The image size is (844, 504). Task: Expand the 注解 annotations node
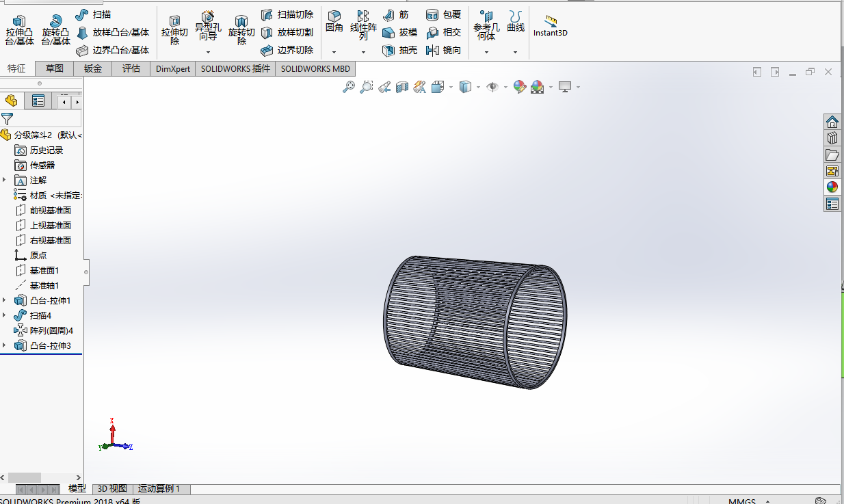coord(4,180)
